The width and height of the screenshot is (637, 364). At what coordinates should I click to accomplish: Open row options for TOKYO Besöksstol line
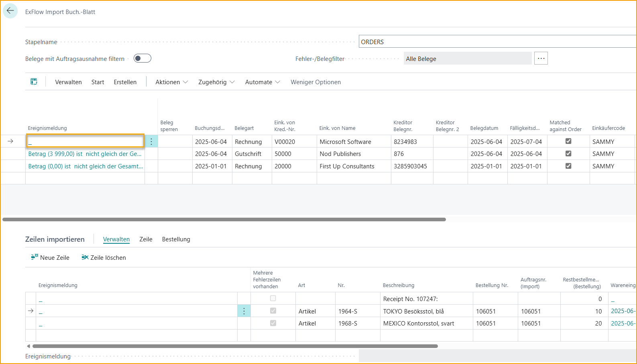point(244,311)
